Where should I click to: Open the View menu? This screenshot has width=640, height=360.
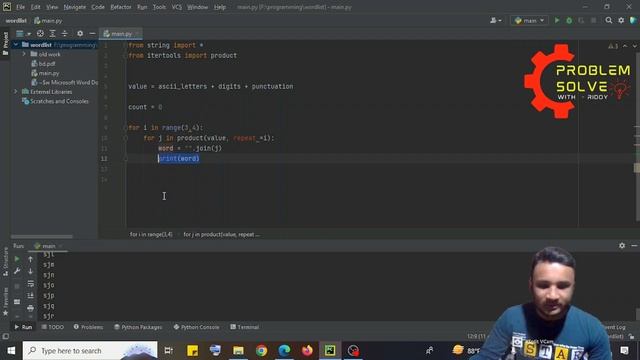point(52,7)
